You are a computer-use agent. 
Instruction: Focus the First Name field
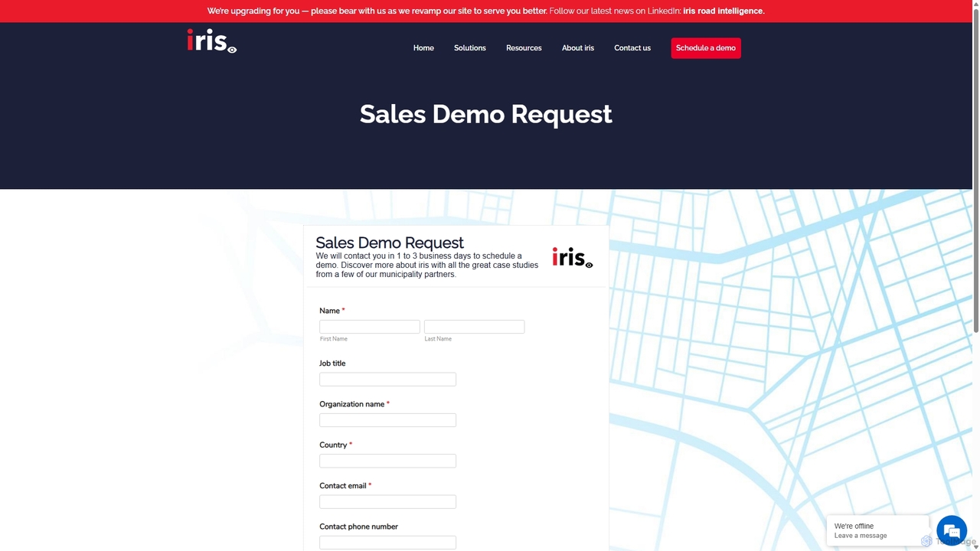coord(370,327)
